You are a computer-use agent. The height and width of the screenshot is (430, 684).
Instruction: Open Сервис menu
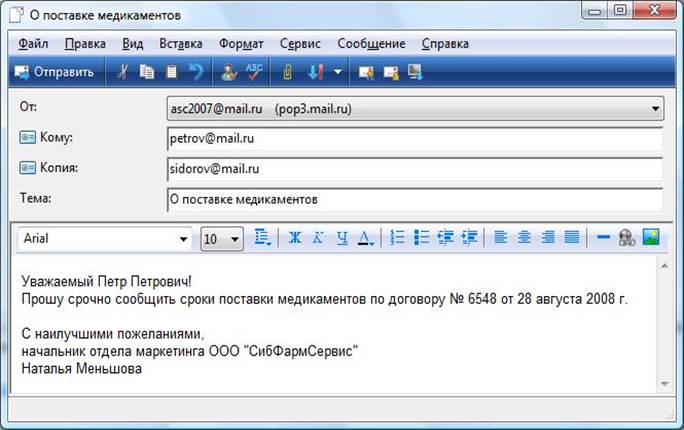point(300,44)
